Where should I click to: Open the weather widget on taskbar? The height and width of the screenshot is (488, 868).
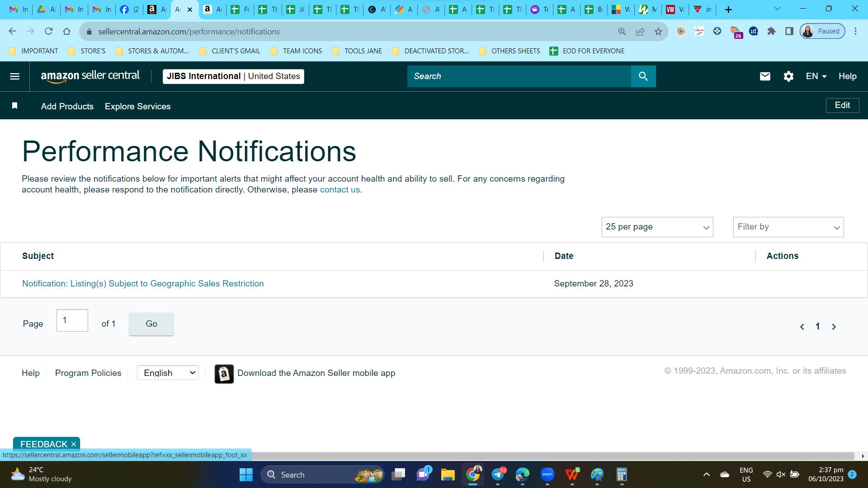[x=41, y=475]
